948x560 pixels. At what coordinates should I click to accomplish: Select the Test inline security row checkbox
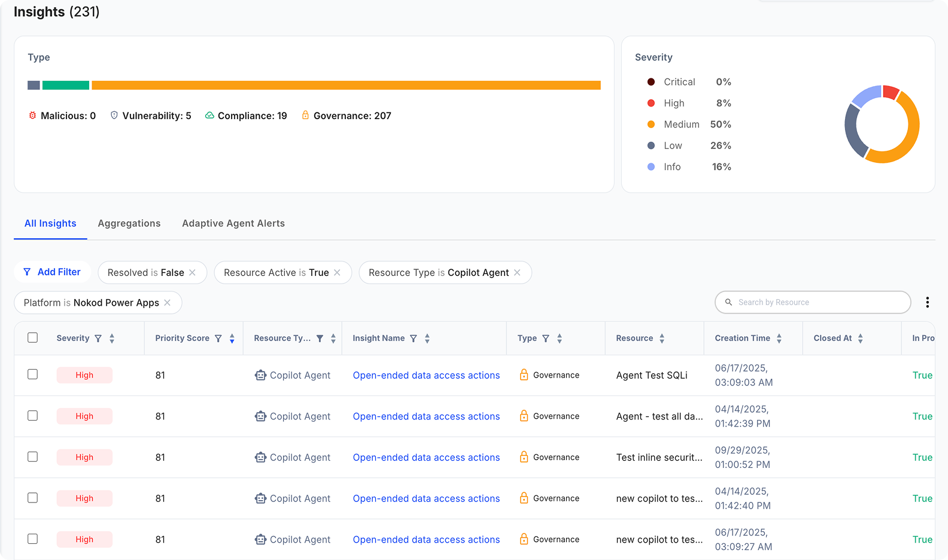click(x=33, y=457)
